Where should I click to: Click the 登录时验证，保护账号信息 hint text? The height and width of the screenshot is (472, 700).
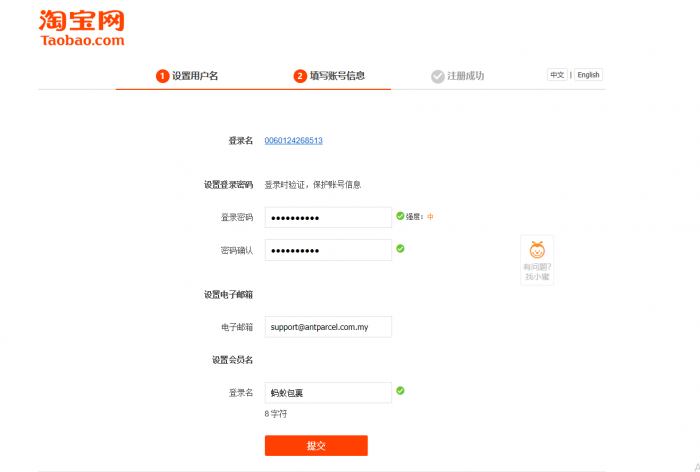[312, 185]
